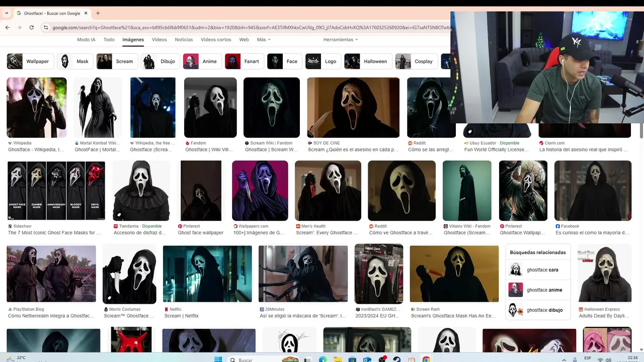Open 'Ghostface | Wiki Vill...' Fandom link

210,149
